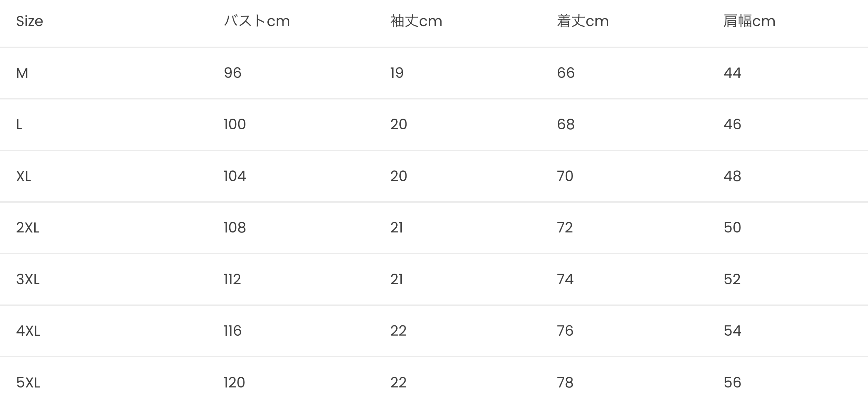Viewport: 868px width, 406px height.
Task: Select garment length 70 in XL row
Action: pos(565,176)
